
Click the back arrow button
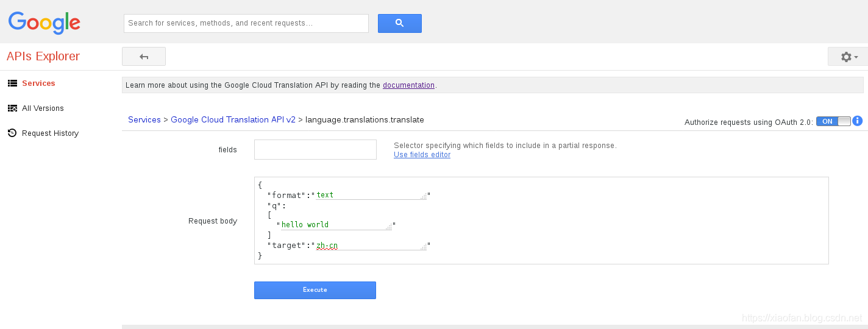pos(144,57)
